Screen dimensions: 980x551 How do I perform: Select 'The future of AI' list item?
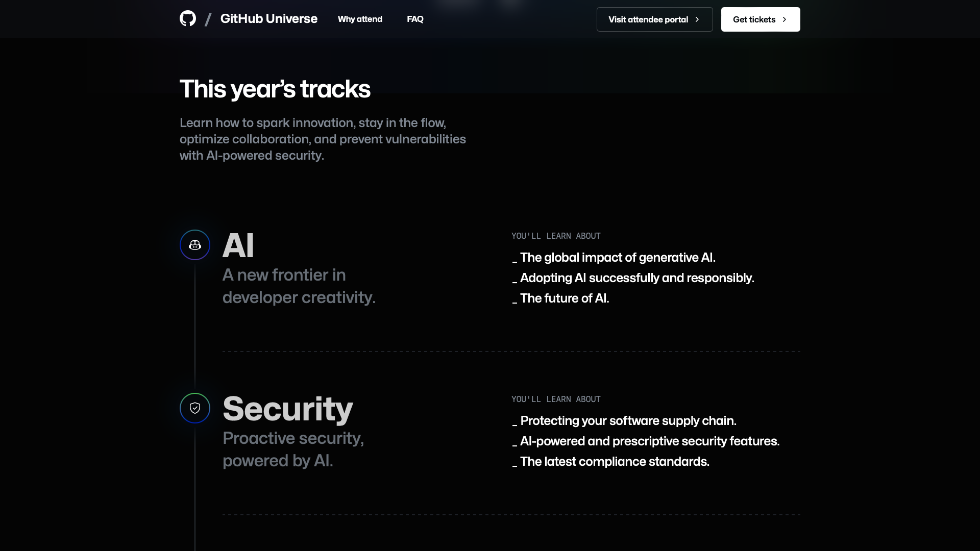(x=565, y=298)
